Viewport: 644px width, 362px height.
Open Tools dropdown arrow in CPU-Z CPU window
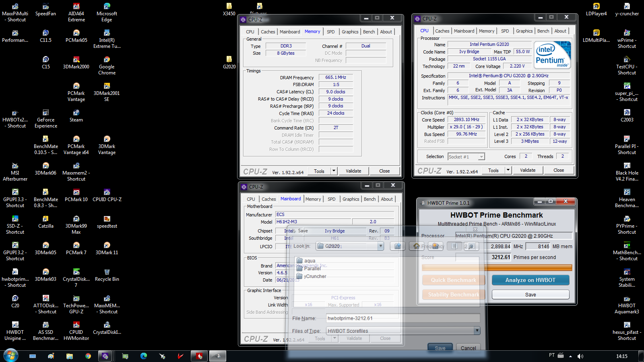(508, 170)
